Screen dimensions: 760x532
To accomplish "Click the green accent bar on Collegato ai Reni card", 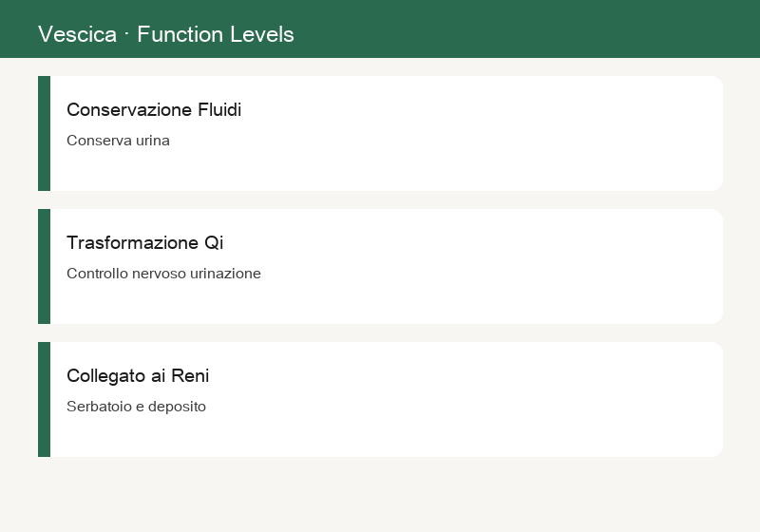I will [44, 399].
